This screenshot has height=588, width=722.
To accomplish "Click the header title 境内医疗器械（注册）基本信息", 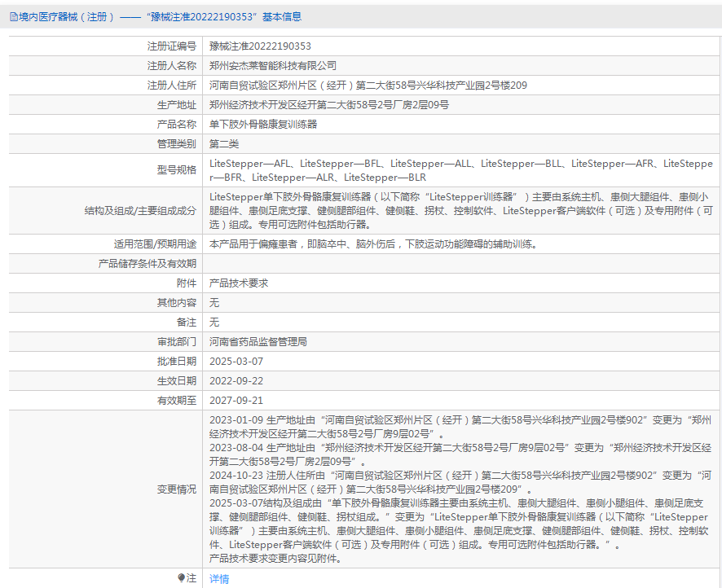I will (x=160, y=17).
